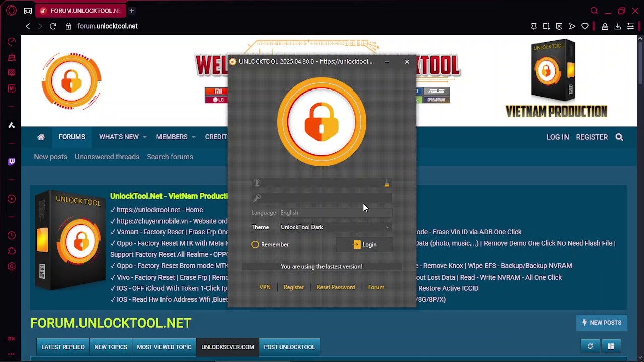The width and height of the screenshot is (644, 362).
Task: Toggle the Remember radio button
Action: click(255, 245)
